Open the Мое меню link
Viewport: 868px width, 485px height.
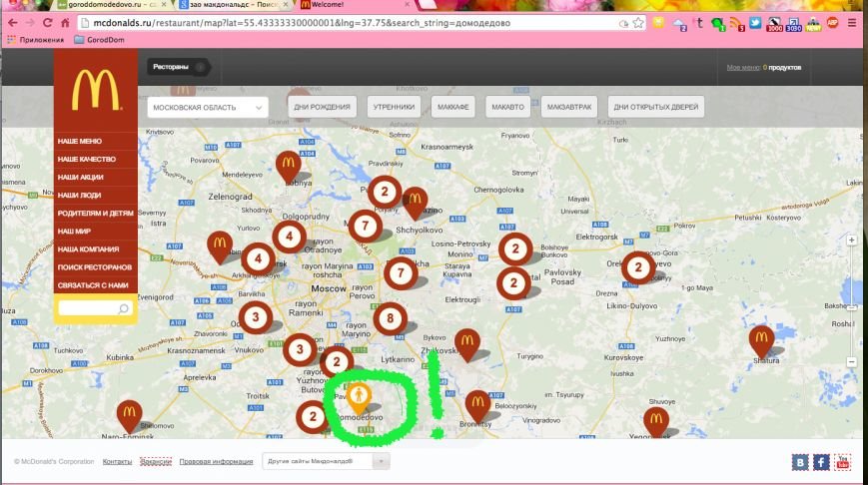point(743,68)
